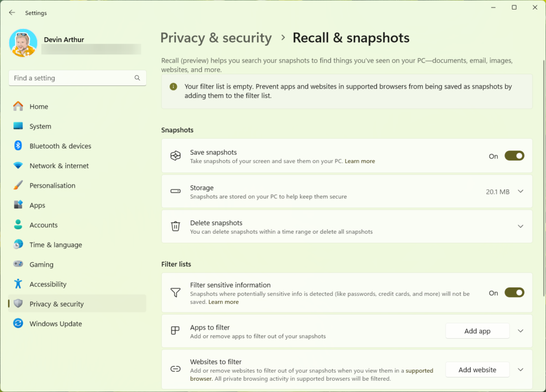Click the back arrow in Settings header

(12, 13)
